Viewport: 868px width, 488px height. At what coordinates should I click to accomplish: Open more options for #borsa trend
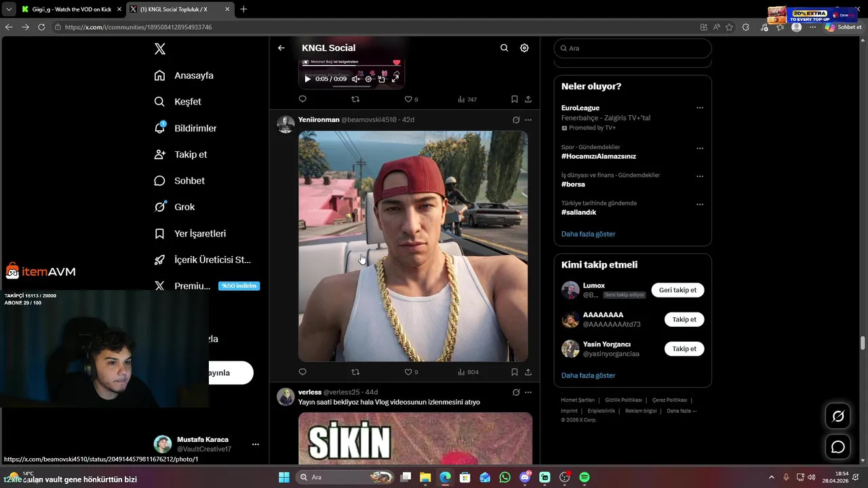(x=700, y=176)
